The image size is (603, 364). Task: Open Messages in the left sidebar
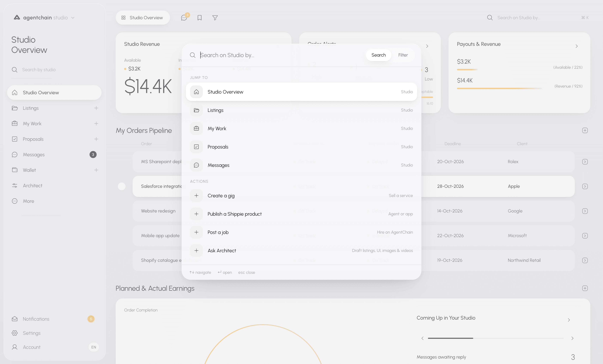(54, 155)
